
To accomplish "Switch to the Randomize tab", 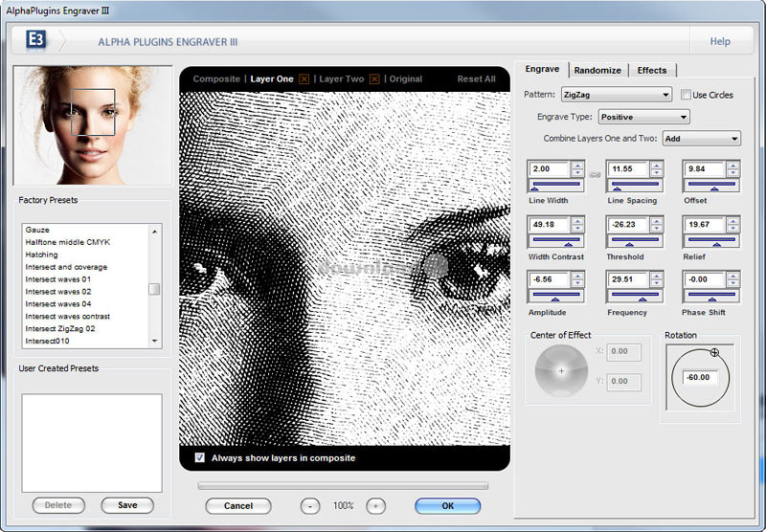I will click(x=597, y=70).
